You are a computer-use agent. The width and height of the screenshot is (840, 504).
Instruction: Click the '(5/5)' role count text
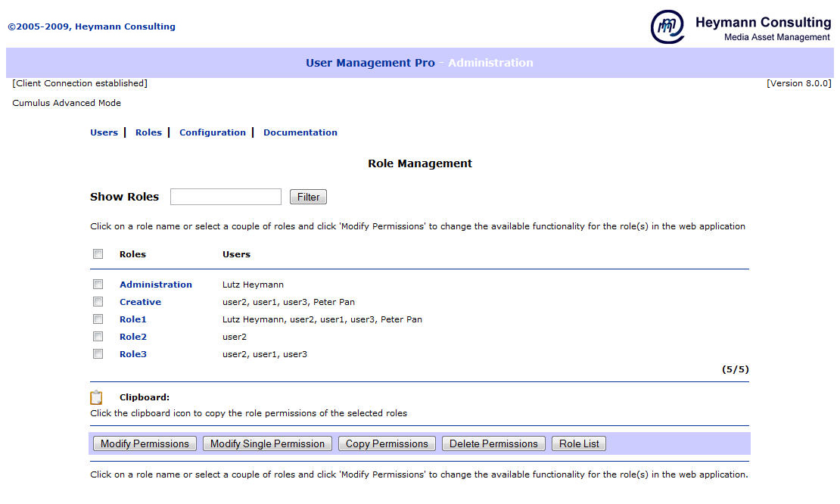(735, 369)
